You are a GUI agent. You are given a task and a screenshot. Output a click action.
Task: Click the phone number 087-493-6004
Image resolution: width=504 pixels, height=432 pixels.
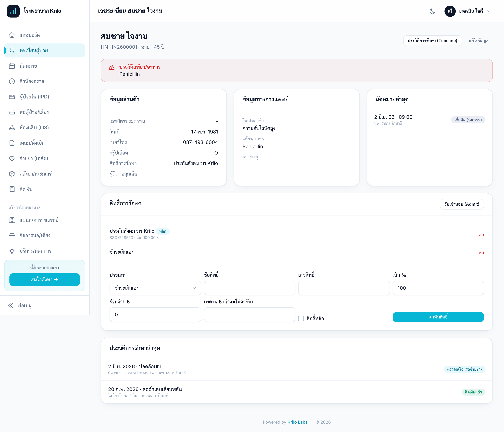coord(200,142)
